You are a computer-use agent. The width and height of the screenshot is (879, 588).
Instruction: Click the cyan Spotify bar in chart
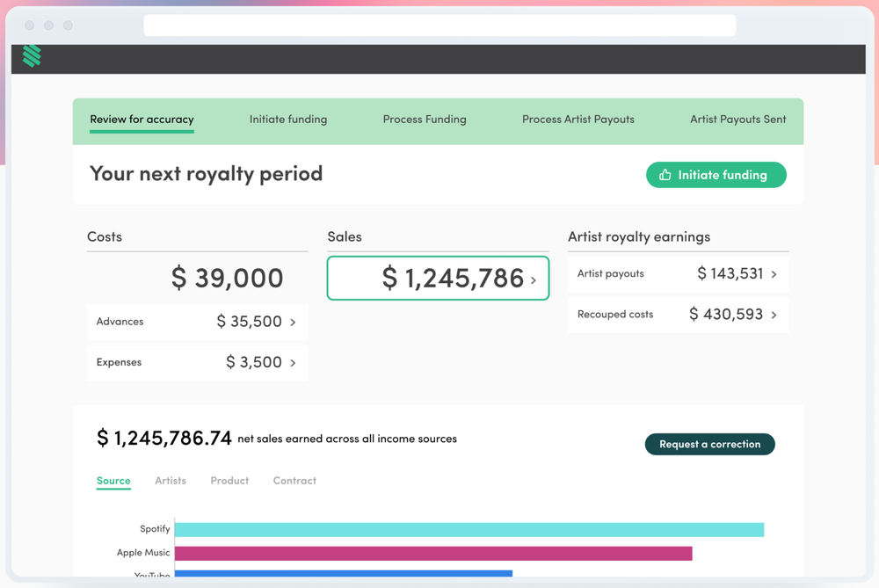469,529
